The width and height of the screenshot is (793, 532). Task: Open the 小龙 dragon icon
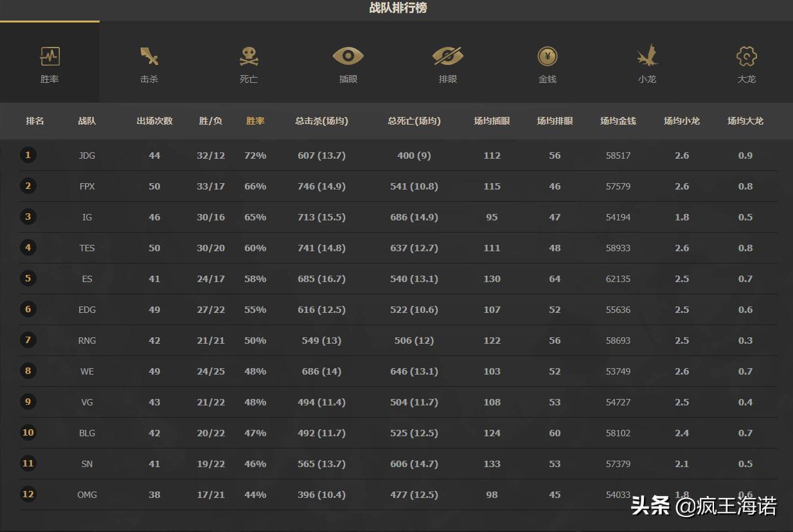[x=647, y=57]
